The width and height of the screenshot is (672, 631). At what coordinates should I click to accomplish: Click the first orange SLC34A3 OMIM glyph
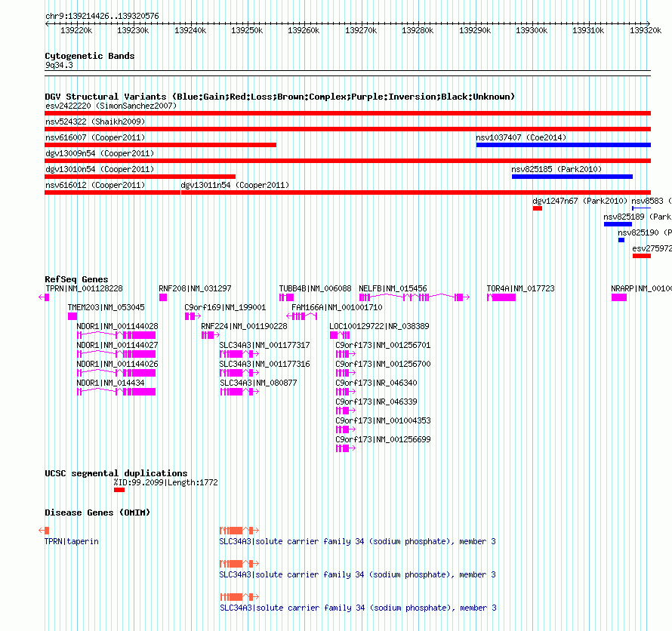tap(239, 531)
